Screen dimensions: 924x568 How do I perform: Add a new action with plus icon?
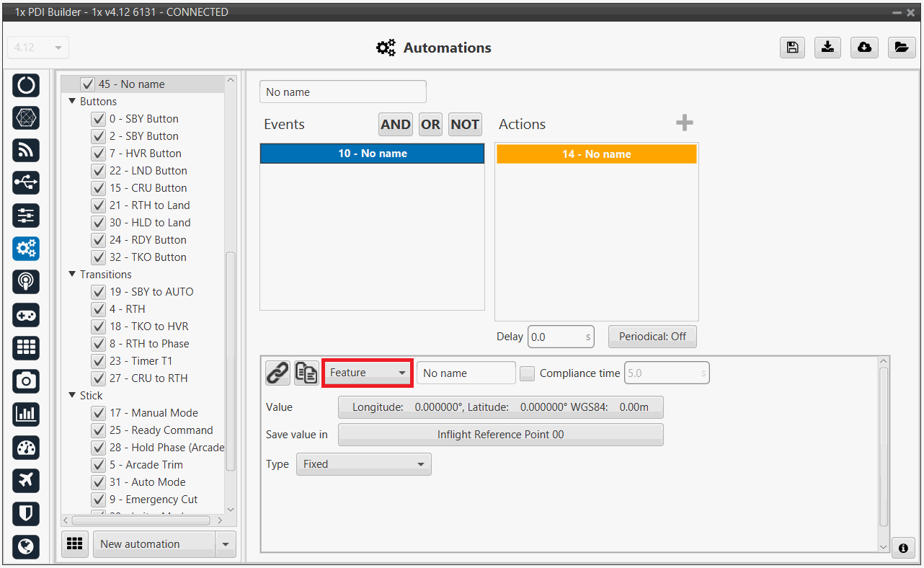coord(684,123)
